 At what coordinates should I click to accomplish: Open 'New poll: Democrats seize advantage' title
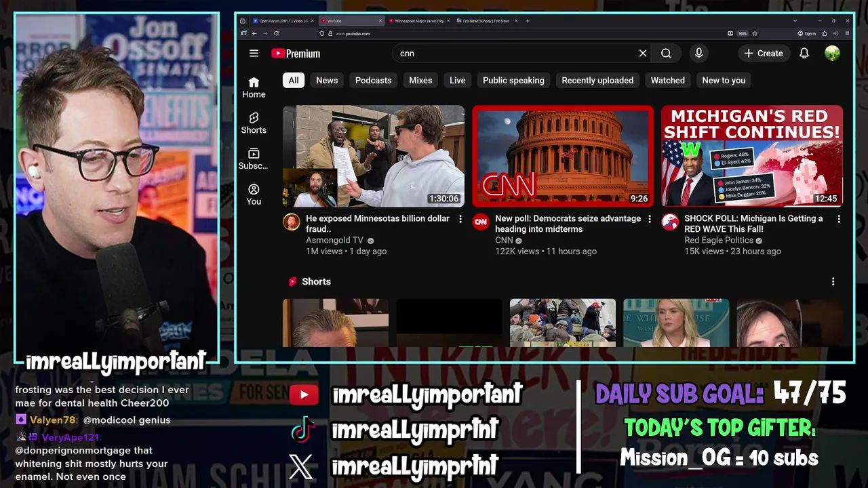pos(568,224)
